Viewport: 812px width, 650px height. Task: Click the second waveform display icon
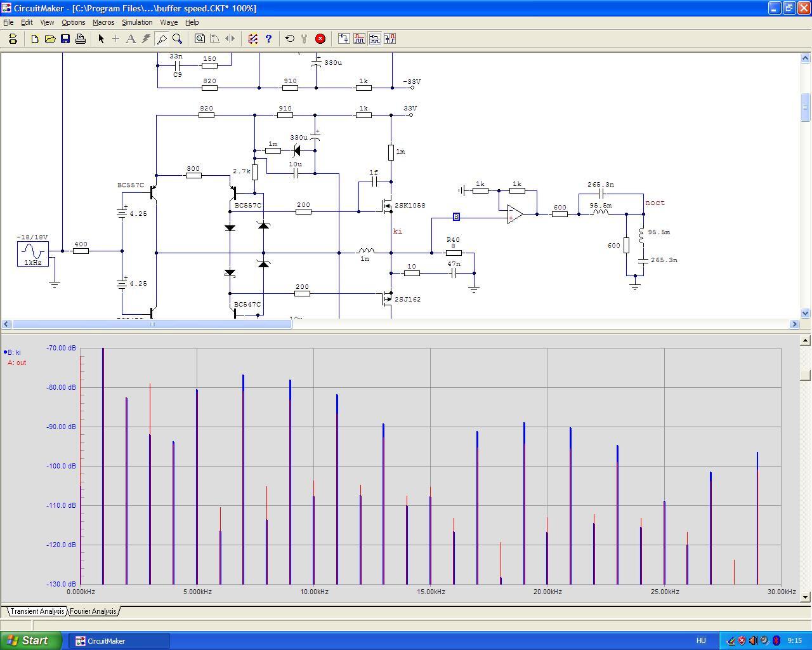click(x=359, y=39)
